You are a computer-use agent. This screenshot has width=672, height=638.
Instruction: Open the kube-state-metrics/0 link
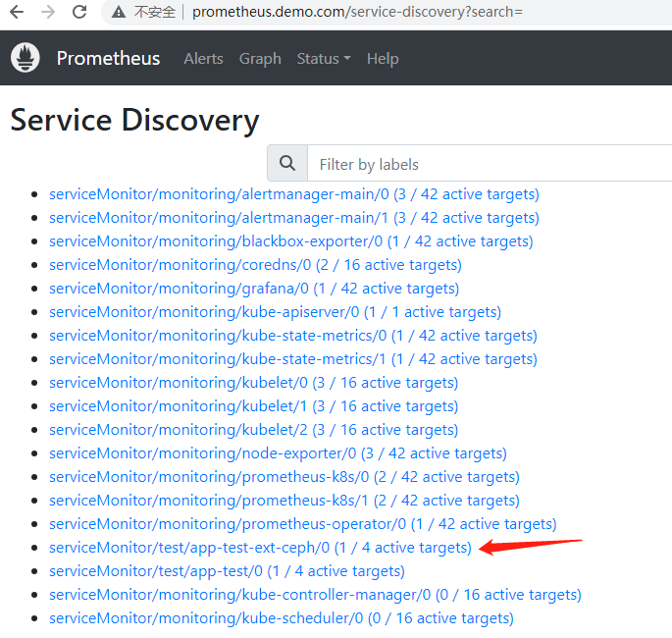pyautogui.click(x=293, y=336)
